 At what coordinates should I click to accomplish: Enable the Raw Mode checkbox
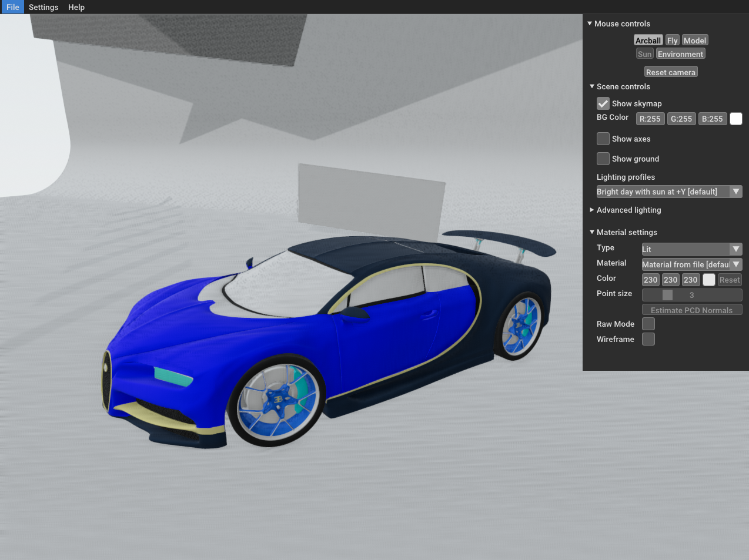(x=648, y=324)
